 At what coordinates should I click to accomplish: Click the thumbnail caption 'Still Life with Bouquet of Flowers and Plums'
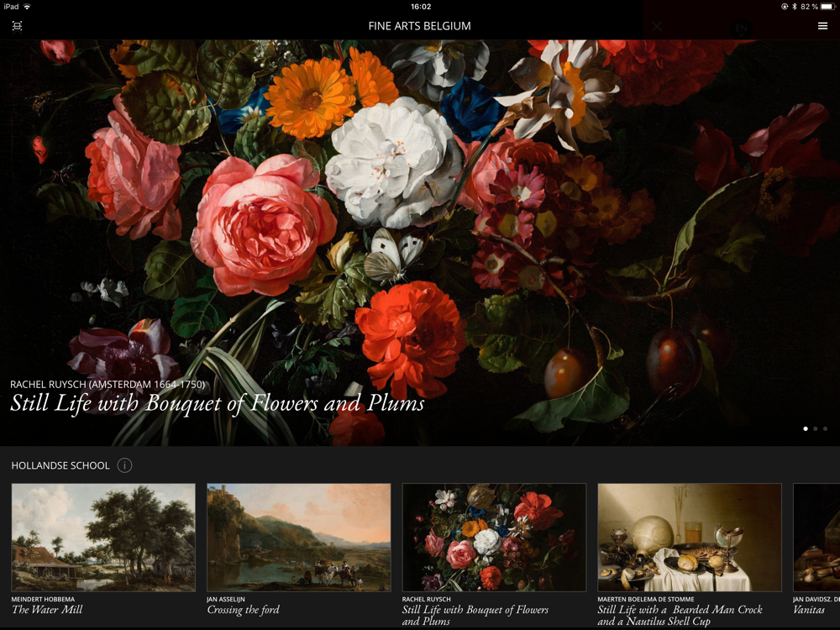pyautogui.click(x=475, y=616)
